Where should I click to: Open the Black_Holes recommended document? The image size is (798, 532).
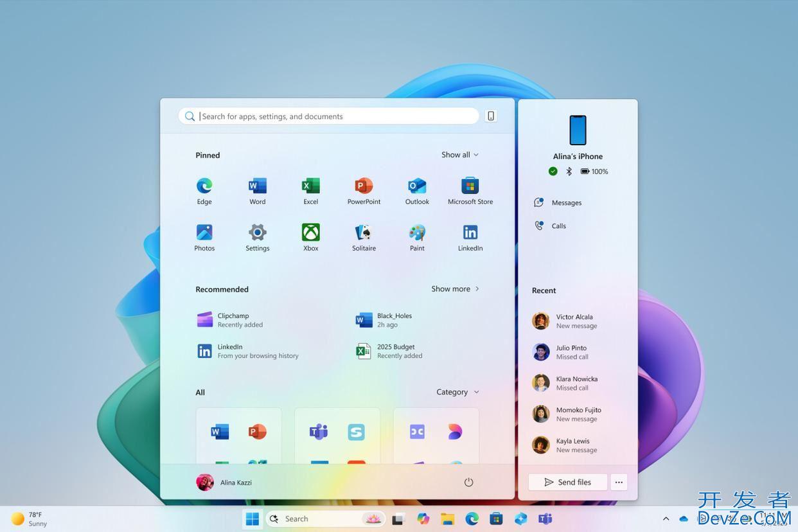tap(392, 320)
